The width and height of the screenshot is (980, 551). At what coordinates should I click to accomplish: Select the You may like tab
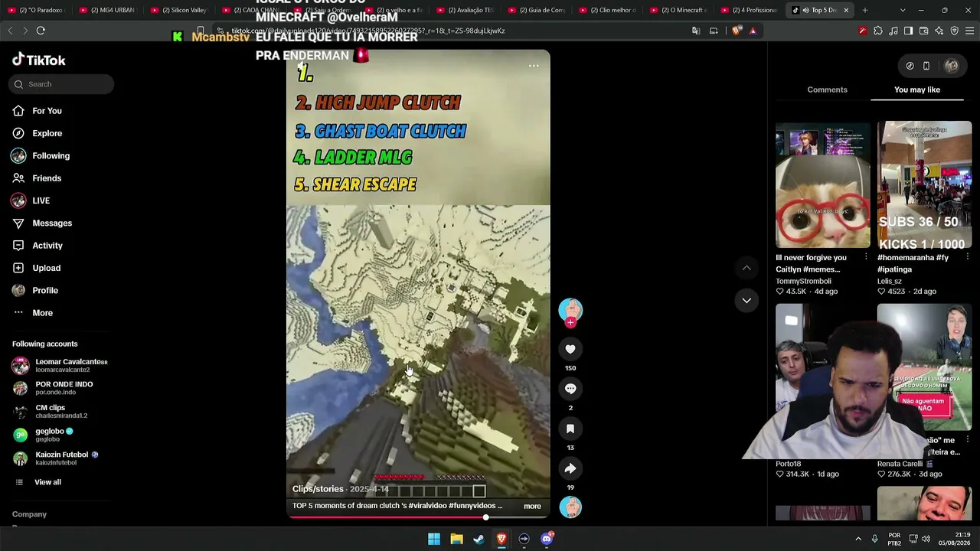tap(917, 90)
